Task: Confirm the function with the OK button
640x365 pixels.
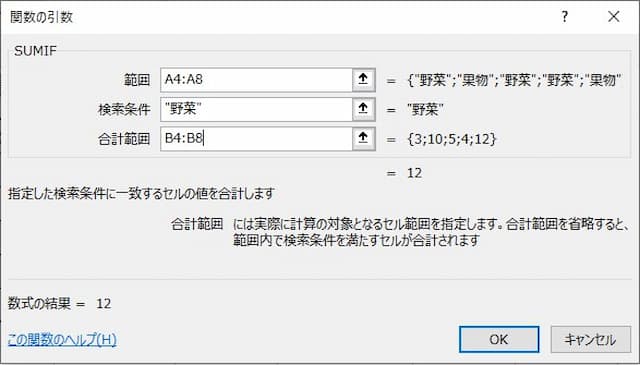Action: pos(499,339)
